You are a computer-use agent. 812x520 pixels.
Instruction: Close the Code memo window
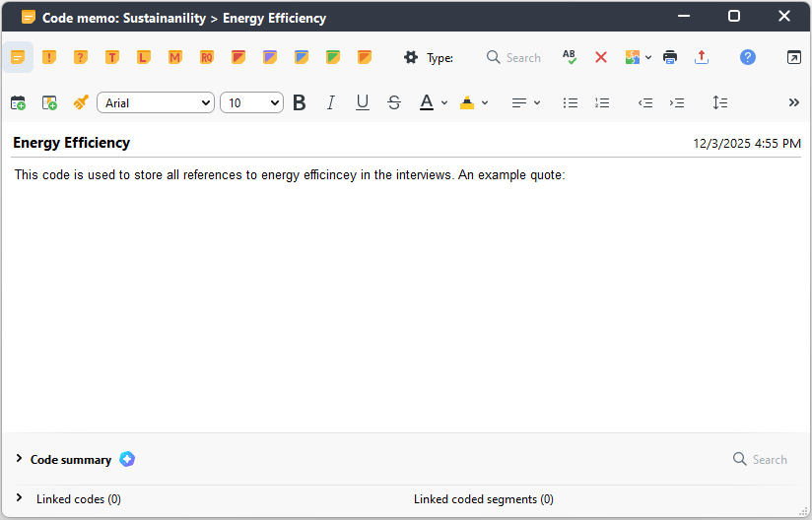coord(784,16)
